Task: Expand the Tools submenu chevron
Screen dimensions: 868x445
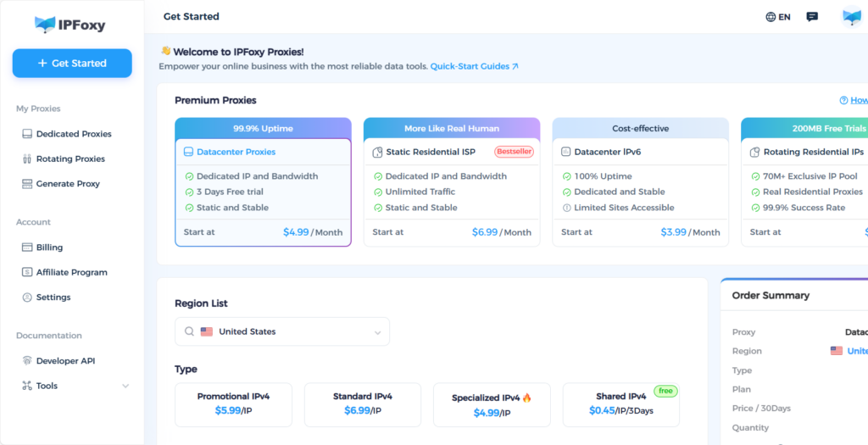Action: (125, 387)
